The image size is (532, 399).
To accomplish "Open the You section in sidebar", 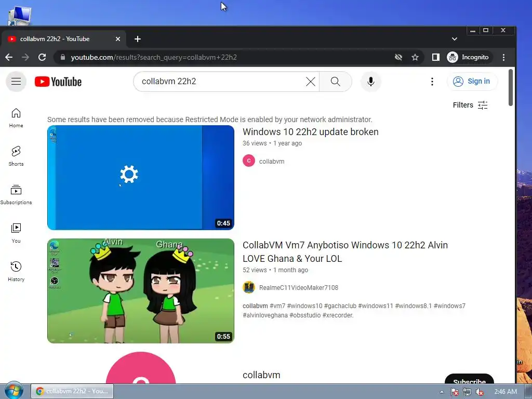I will tap(16, 233).
